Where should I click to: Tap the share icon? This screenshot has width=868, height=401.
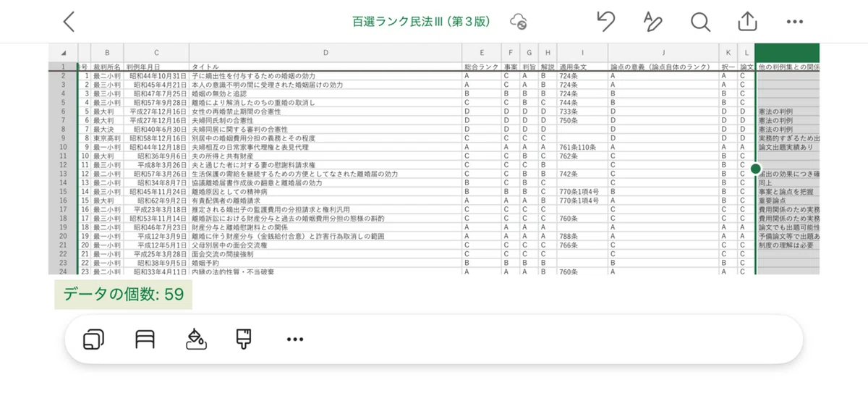coord(747,22)
